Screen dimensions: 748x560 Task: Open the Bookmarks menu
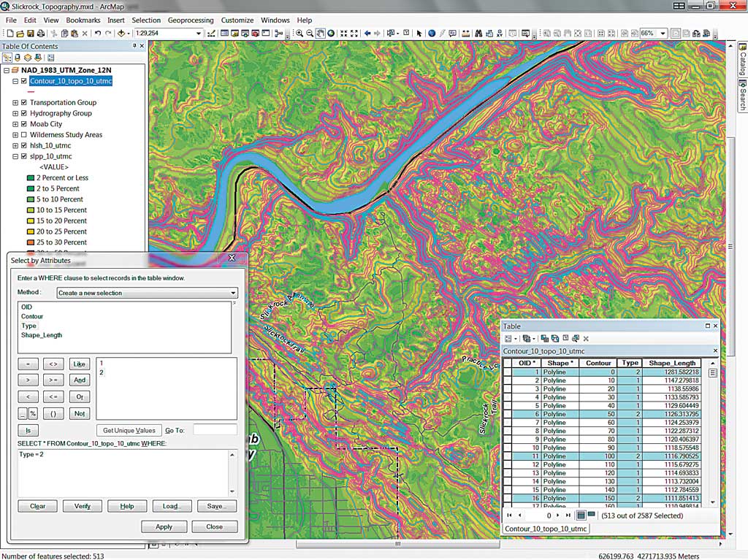pyautogui.click(x=83, y=20)
